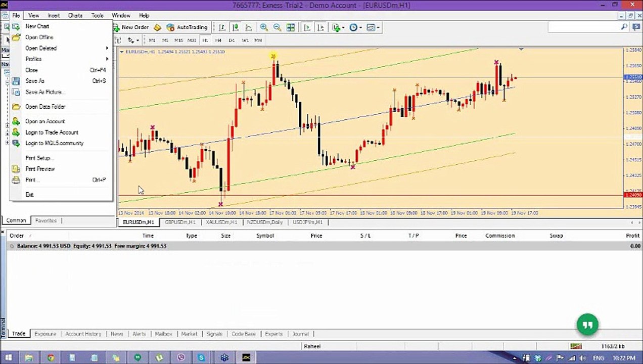Select the D1 timeframe
Screen dimensions: 643x364
pyautogui.click(x=232, y=40)
